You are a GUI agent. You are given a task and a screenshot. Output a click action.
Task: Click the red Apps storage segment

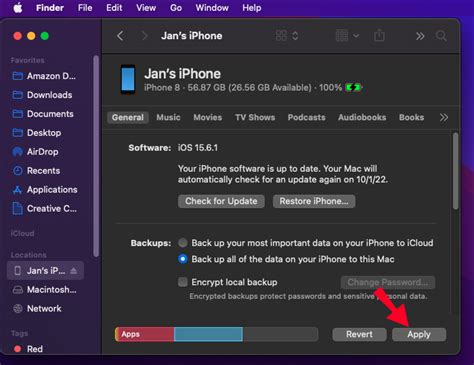145,334
